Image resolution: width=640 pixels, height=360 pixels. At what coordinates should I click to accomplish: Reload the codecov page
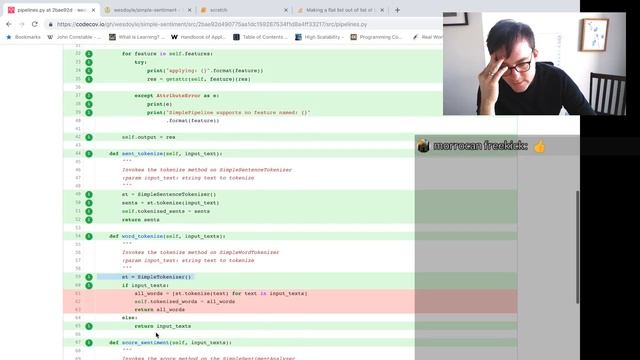click(35, 24)
